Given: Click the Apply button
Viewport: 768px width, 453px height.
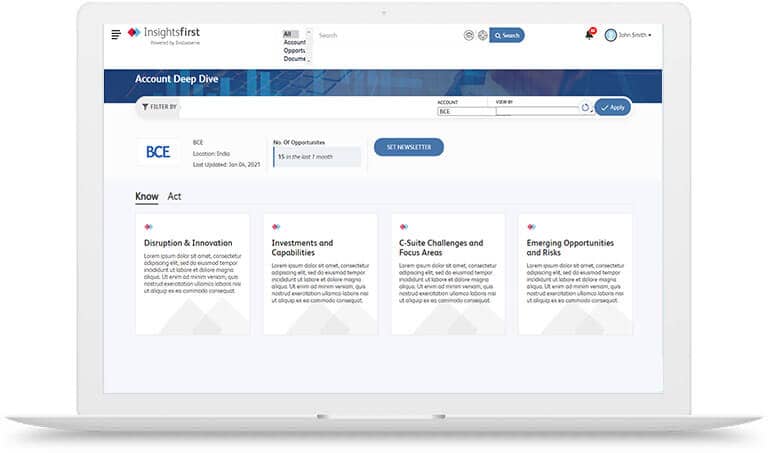Looking at the screenshot, I should click(612, 107).
